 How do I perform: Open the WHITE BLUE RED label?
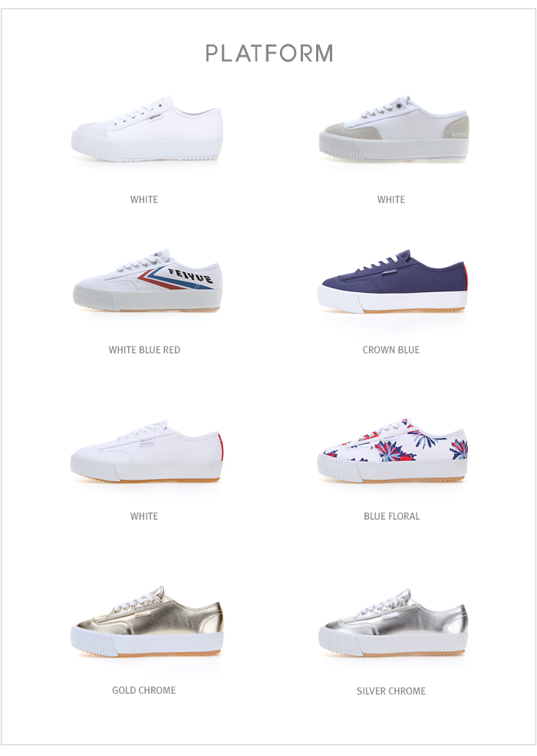[144, 350]
